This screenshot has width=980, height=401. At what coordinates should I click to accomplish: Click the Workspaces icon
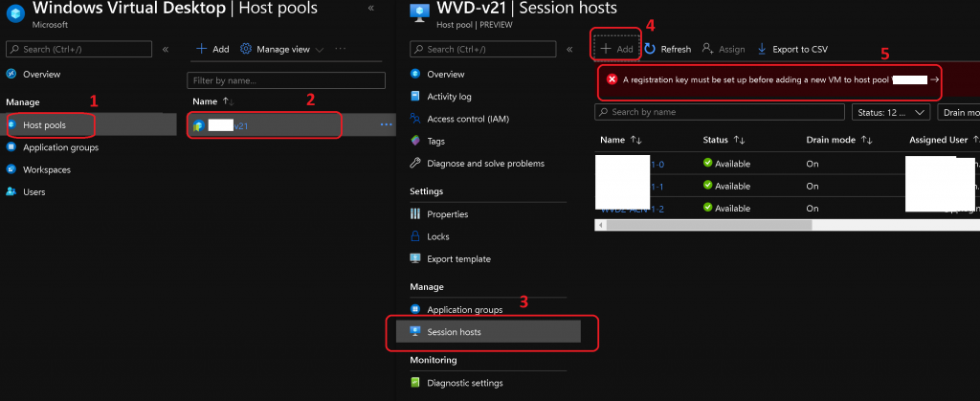coord(11,170)
